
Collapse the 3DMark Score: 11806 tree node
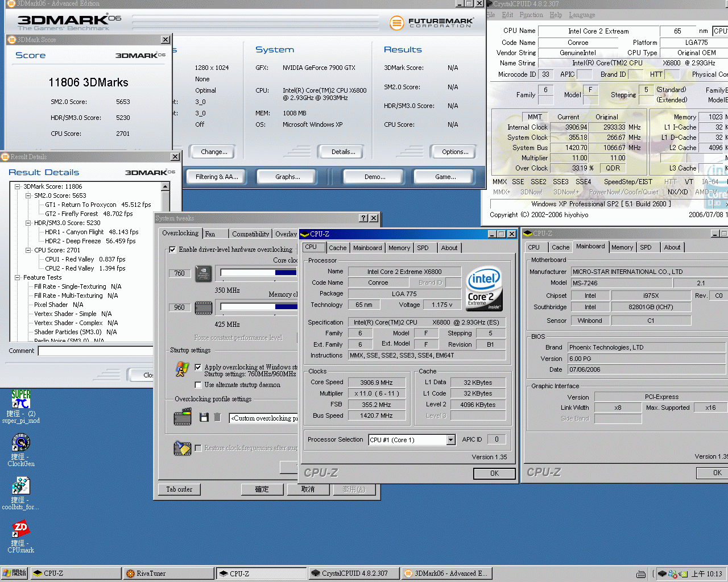[17, 186]
